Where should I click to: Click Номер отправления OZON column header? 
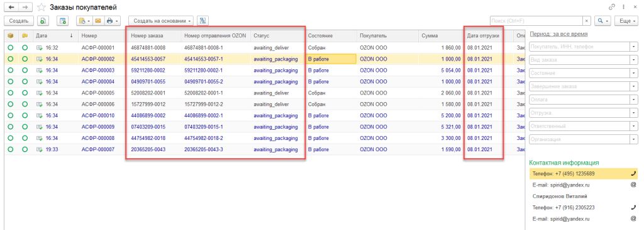pos(215,36)
